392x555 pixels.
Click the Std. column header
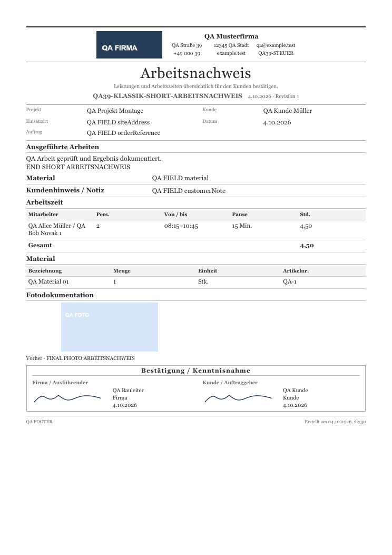pos(305,215)
